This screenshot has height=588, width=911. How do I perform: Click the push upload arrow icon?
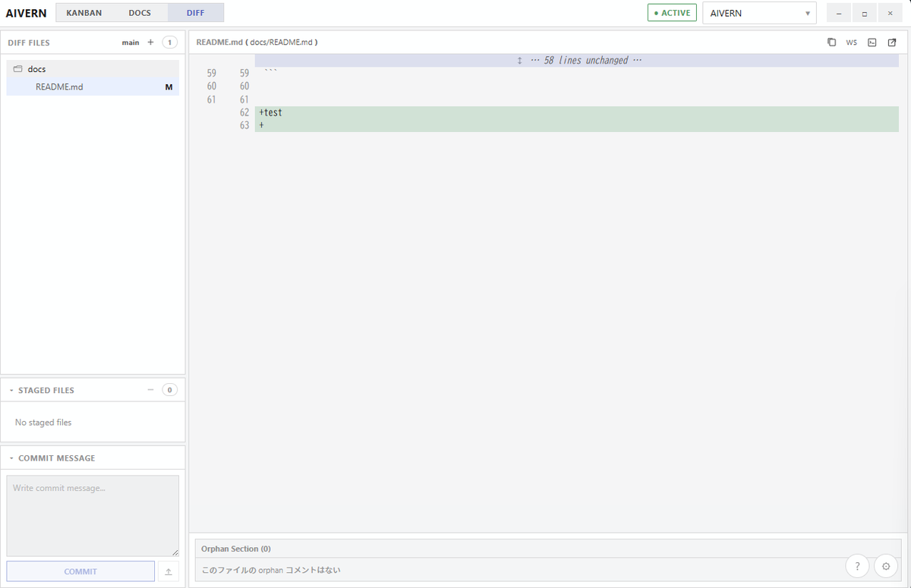tap(169, 571)
